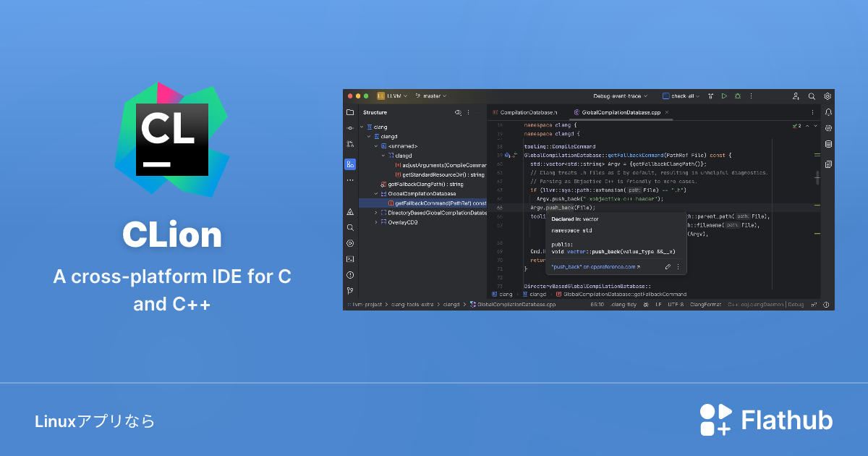Toggle the check-all inspection profile checkbox
This screenshot has height=456, width=868.
(x=666, y=96)
